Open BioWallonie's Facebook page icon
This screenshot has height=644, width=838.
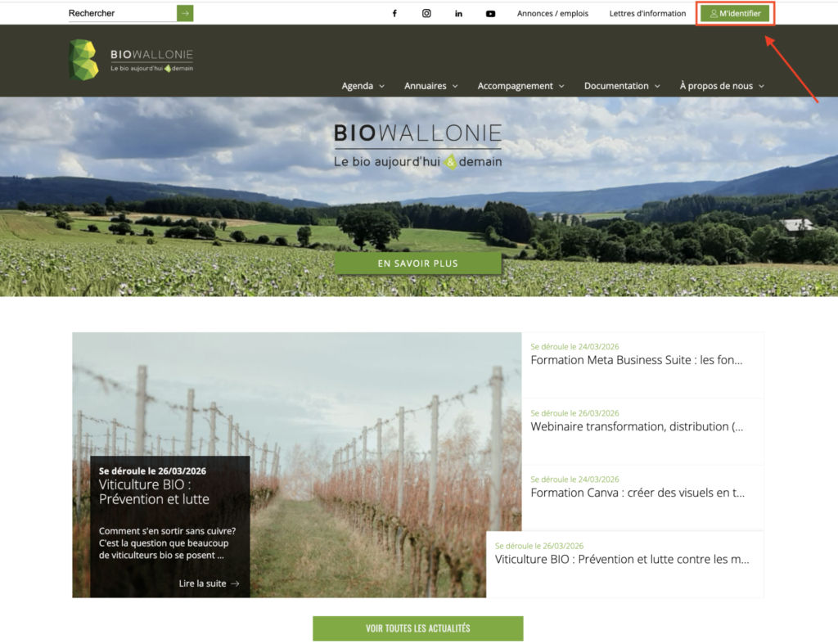point(394,13)
